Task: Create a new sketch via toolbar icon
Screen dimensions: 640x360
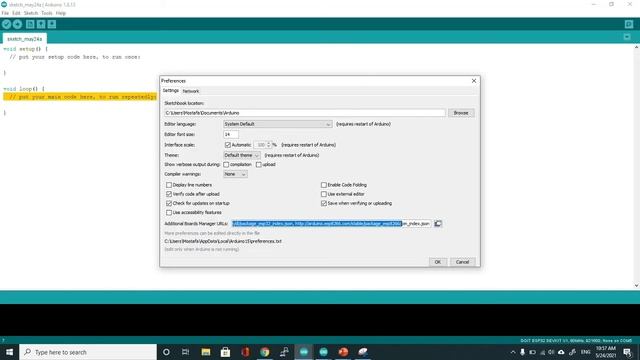Action: [30, 24]
